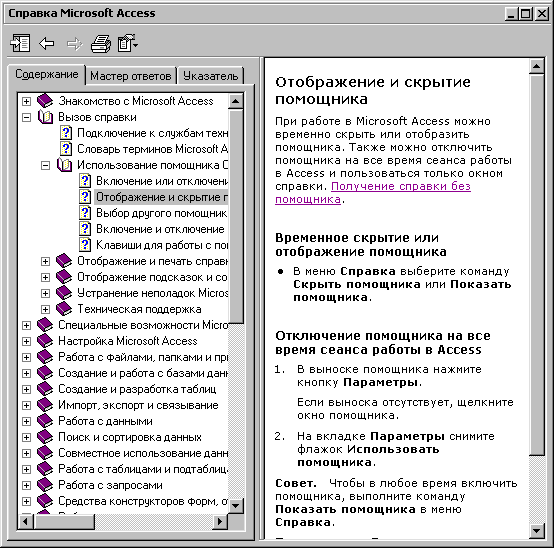554x548 pixels.
Task: Click the contents horizontal scroll left arrow
Action: (x=26, y=521)
